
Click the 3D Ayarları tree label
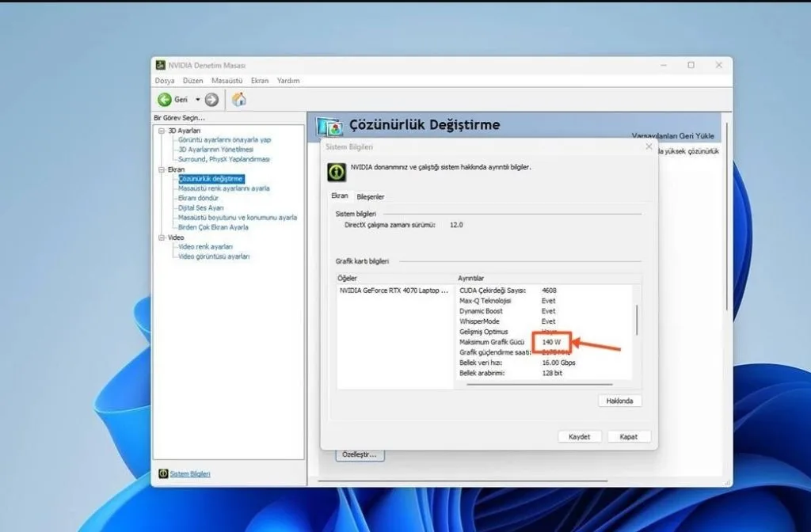point(184,131)
